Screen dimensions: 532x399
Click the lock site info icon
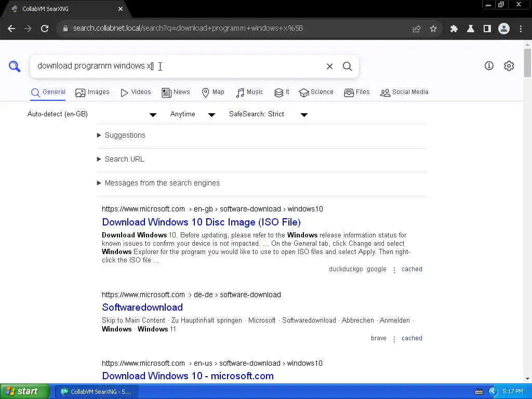(x=65, y=29)
